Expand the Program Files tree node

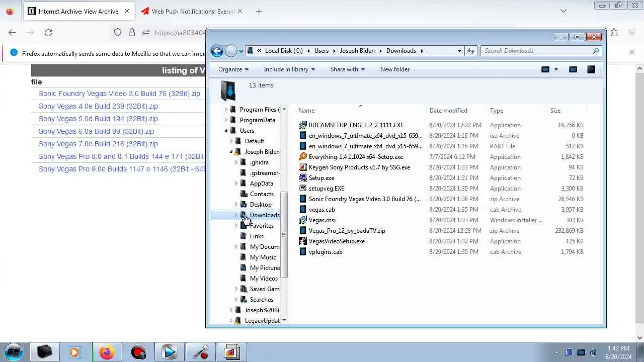(x=226, y=110)
